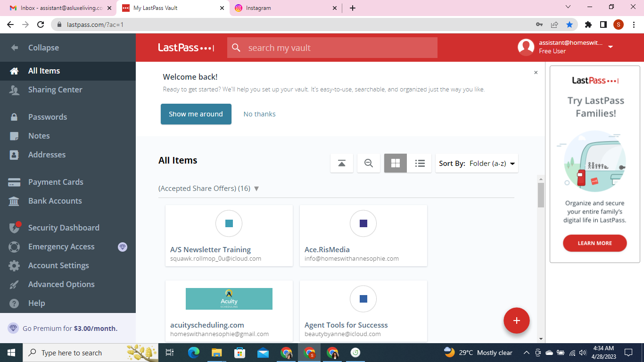Open the acuityscheduling.com item
This screenshot has width=644, height=362.
pos(229,311)
